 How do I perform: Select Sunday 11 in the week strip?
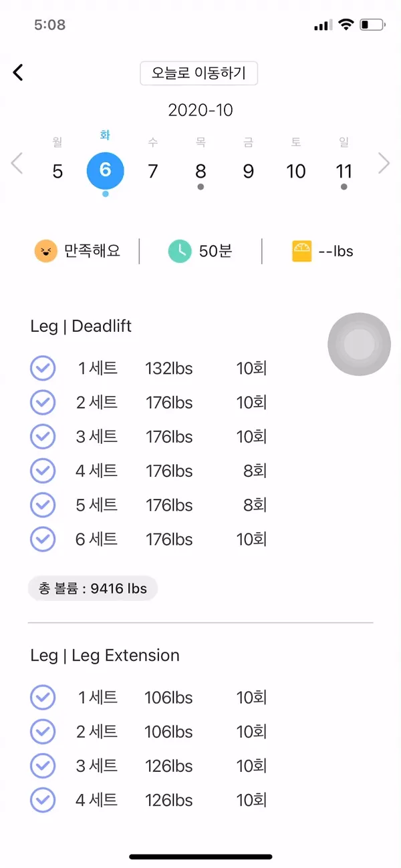click(x=344, y=172)
